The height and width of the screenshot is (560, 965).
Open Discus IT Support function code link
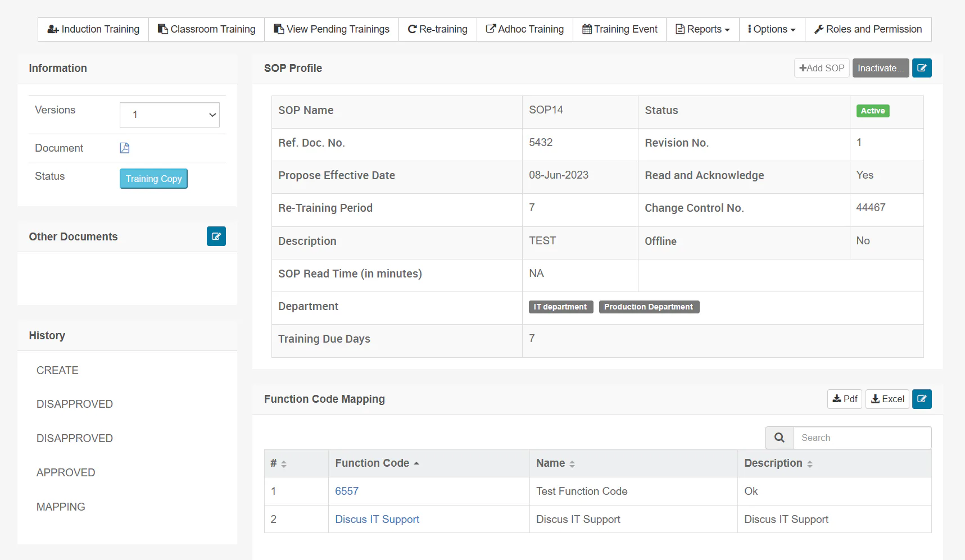tap(377, 519)
